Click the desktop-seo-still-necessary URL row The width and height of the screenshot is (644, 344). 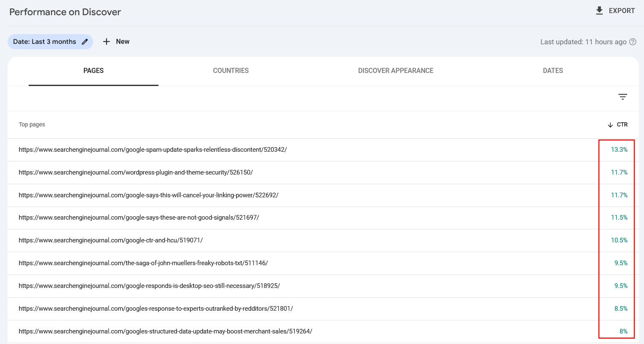point(149,286)
